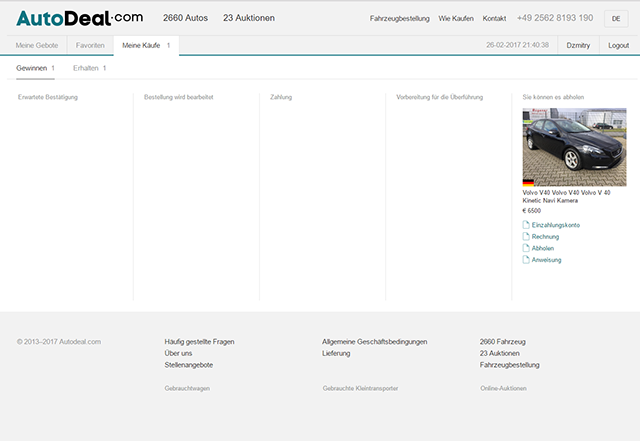Screen dimensions: 640x441
Task: Switch to Meine Gebote tab
Action: tap(37, 45)
